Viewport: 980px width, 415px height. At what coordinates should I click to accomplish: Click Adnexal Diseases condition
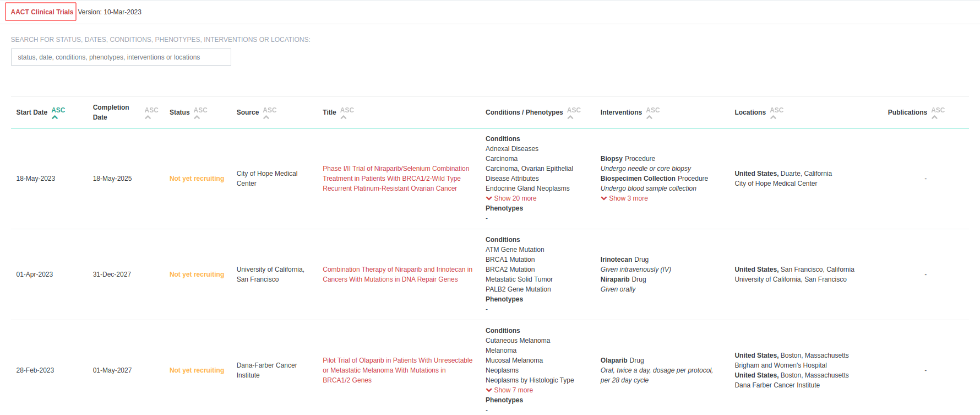512,149
